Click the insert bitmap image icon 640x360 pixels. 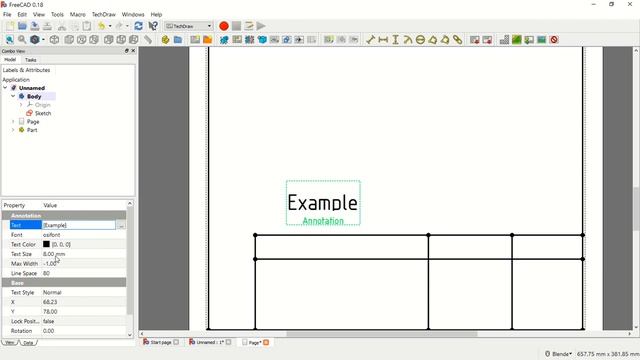pos(542,40)
